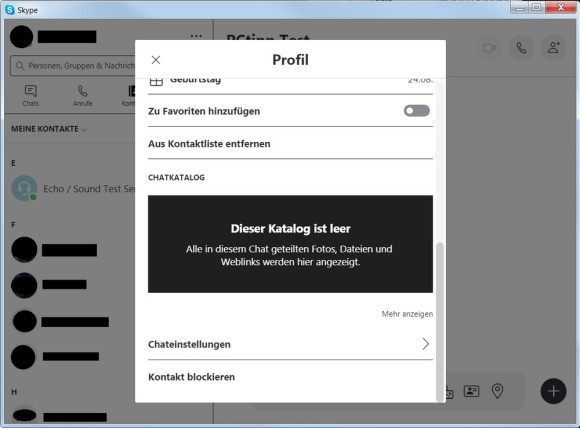580x428 pixels.
Task: Open Chateinstellungen via the chevron arrow
Action: click(425, 344)
